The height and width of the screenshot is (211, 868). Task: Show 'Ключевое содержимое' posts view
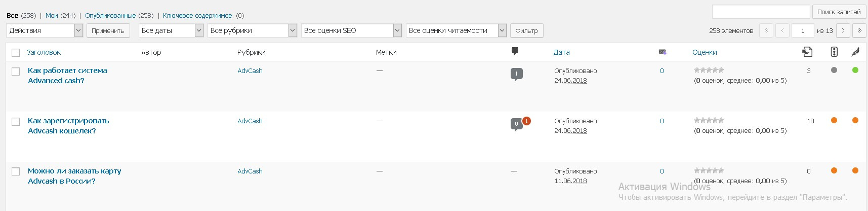[197, 16]
